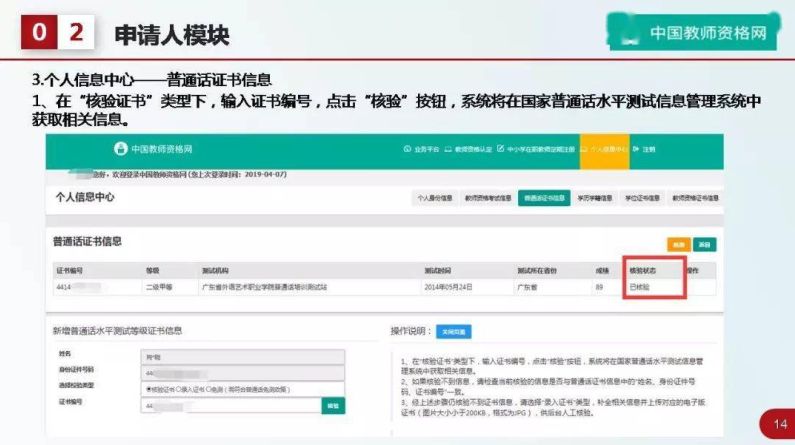The image size is (795, 445).
Task: Select the 普通话证书信息 tab
Action: (x=544, y=198)
